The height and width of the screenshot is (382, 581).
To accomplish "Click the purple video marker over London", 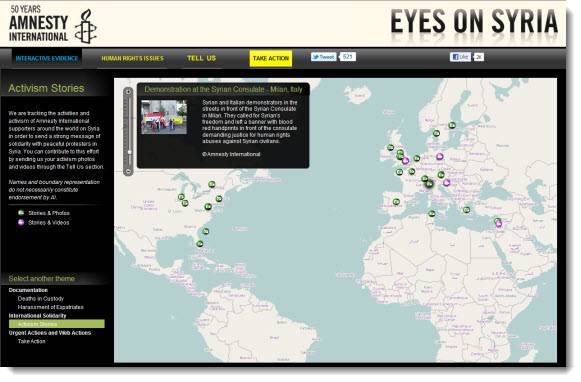I will [405, 161].
